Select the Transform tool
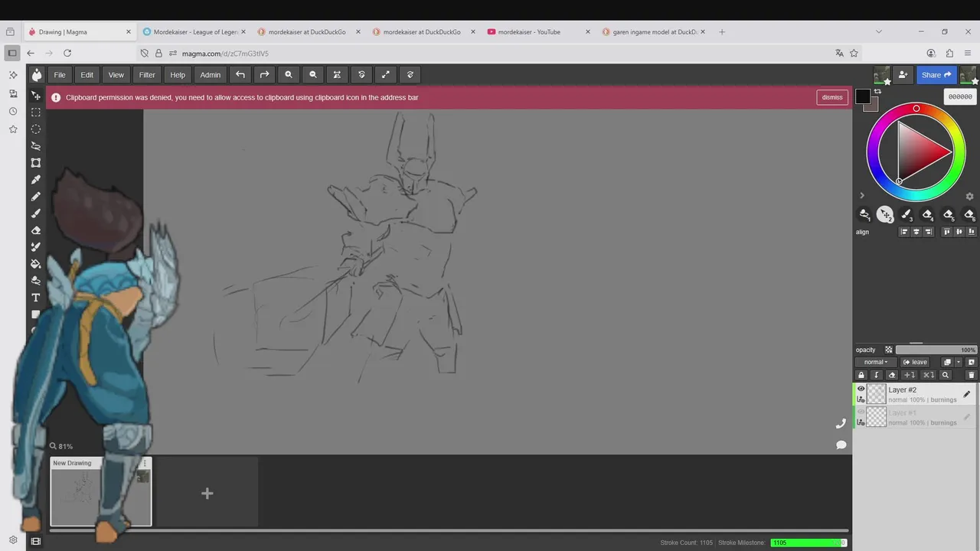980x551 pixels. 35,162
